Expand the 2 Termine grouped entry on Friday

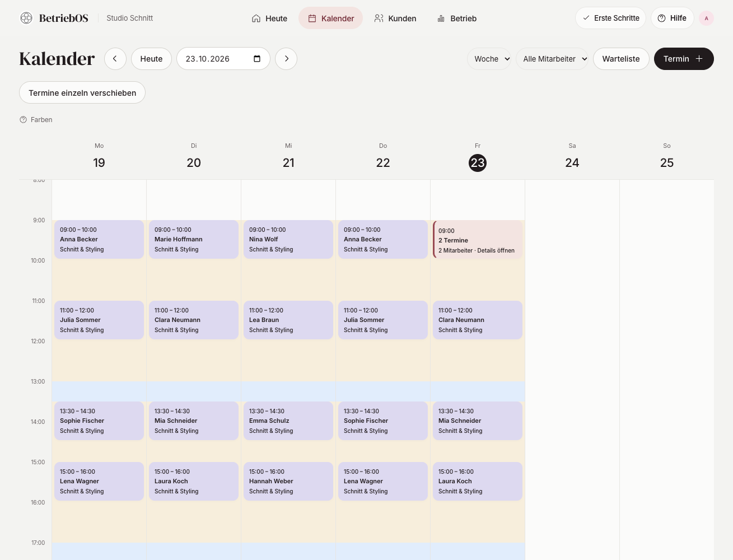point(478,240)
